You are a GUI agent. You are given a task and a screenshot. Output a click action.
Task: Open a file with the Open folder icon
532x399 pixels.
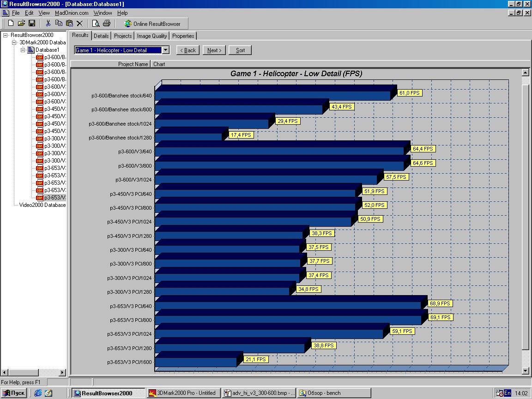coord(21,24)
